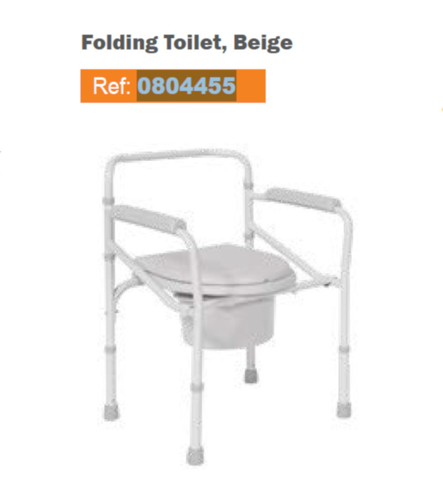Click the far right leg rubber tip
The image size is (443, 504).
(x=343, y=409)
